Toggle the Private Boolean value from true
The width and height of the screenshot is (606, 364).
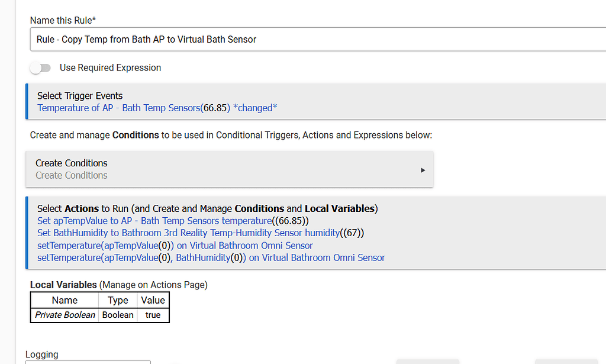[x=153, y=315]
